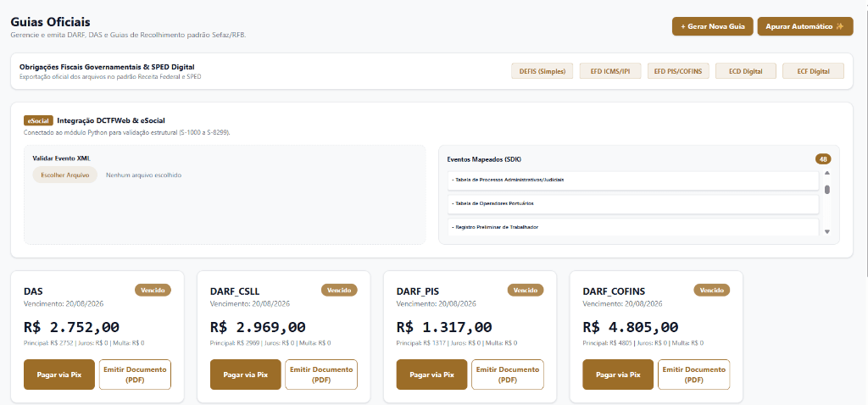
Task: Emit PDF document for DARF_PIS
Action: coord(508,374)
